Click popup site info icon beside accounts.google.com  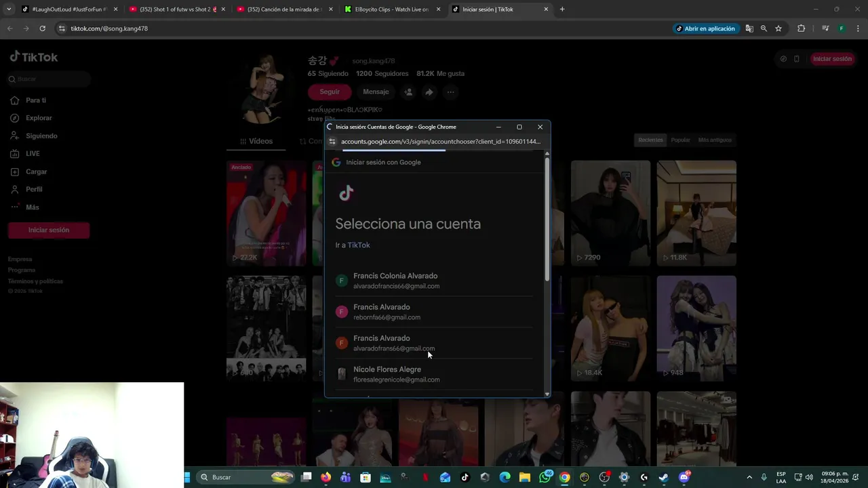coord(332,142)
